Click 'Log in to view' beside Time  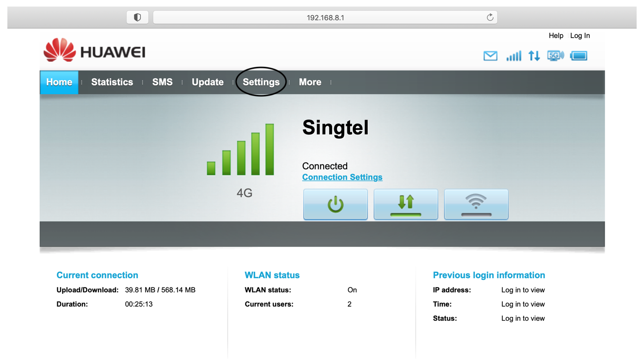pos(523,304)
